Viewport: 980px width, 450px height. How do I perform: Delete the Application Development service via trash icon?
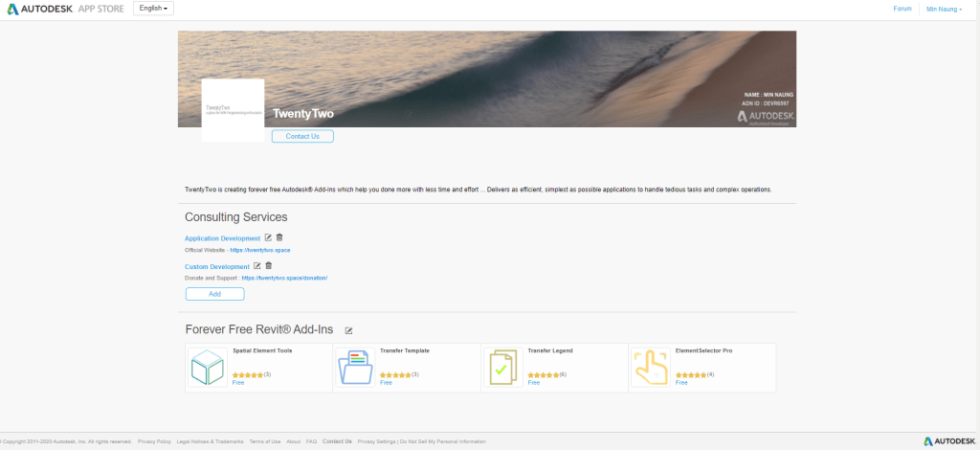click(x=279, y=237)
